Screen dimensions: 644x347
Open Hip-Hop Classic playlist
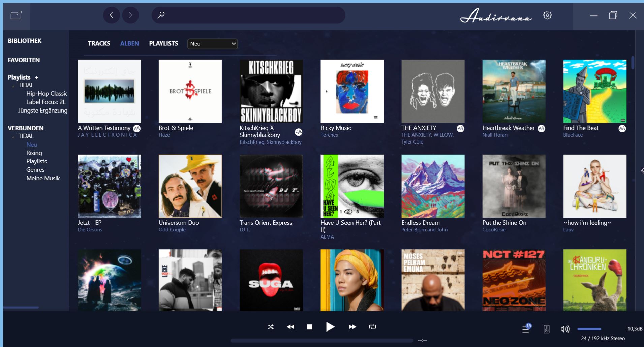pyautogui.click(x=47, y=94)
